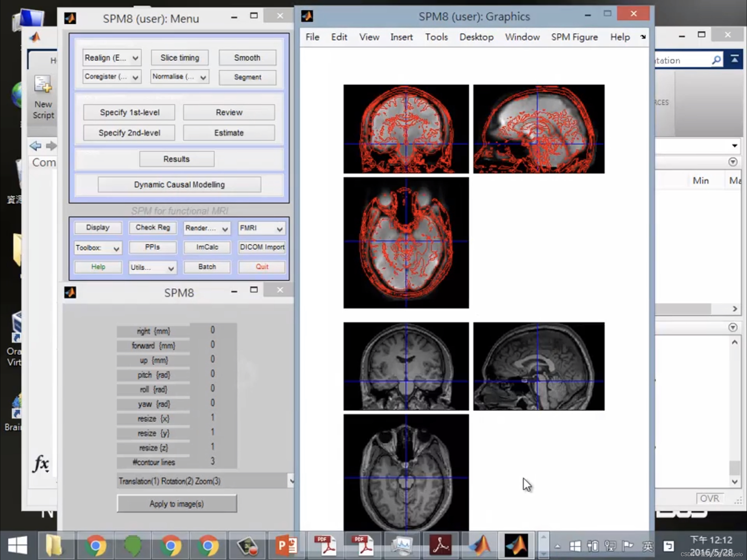The image size is (747, 560).
Task: Click the scrollbar down arrow in right panel
Action: pyautogui.click(x=735, y=482)
